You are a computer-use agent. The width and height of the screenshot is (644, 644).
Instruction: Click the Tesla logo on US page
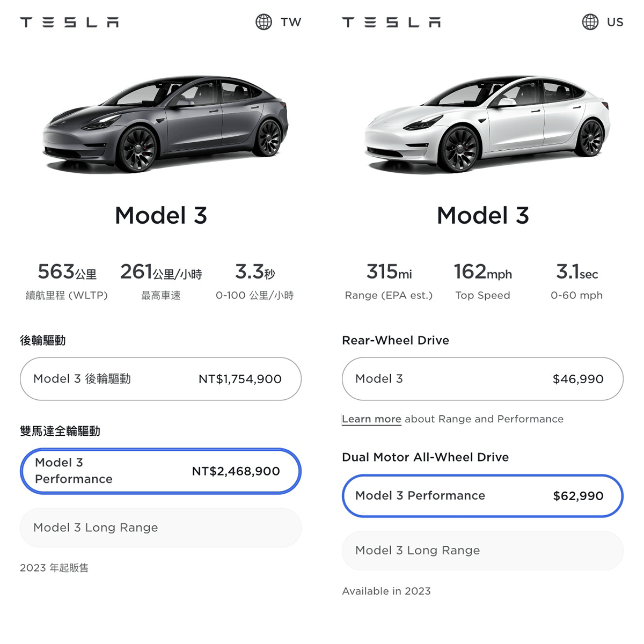(x=391, y=22)
